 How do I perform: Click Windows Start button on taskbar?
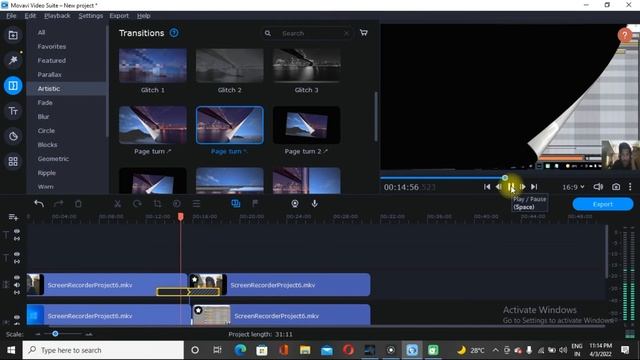pyautogui.click(x=11, y=350)
